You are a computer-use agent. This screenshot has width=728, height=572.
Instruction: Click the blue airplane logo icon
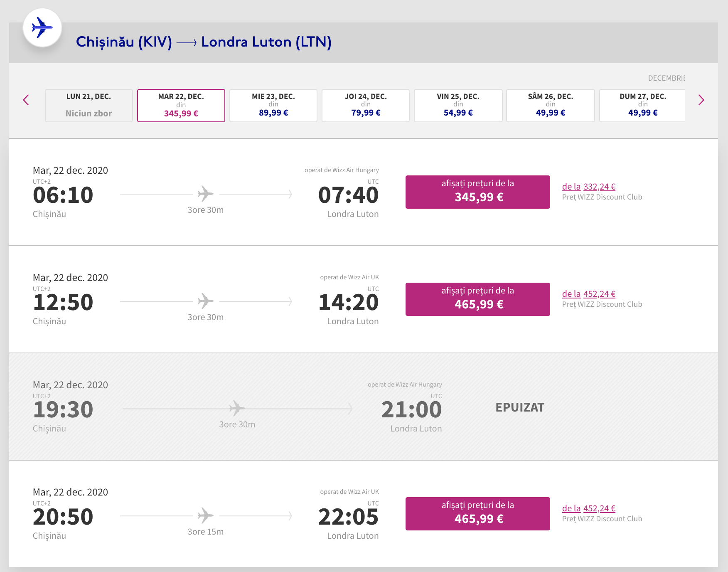tap(42, 28)
